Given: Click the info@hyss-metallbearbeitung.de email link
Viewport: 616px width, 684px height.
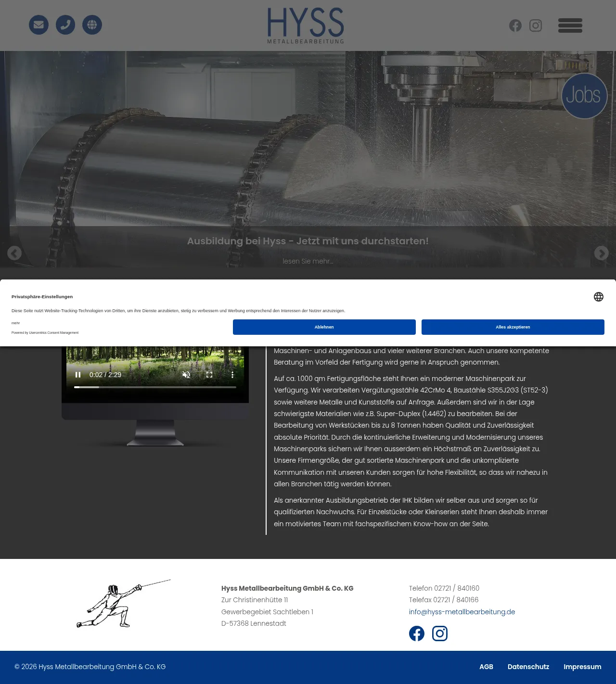Looking at the screenshot, I should [x=462, y=612].
